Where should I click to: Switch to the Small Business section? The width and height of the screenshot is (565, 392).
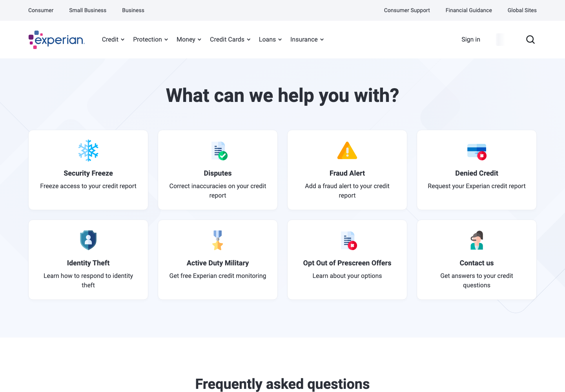tap(88, 10)
